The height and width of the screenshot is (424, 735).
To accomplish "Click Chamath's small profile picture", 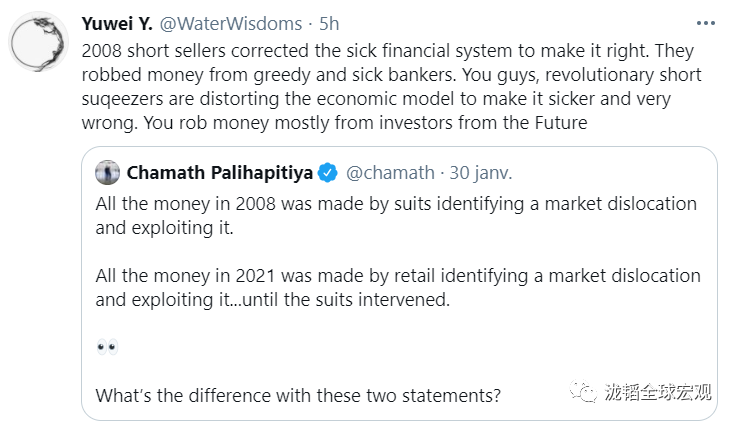I will coord(108,173).
